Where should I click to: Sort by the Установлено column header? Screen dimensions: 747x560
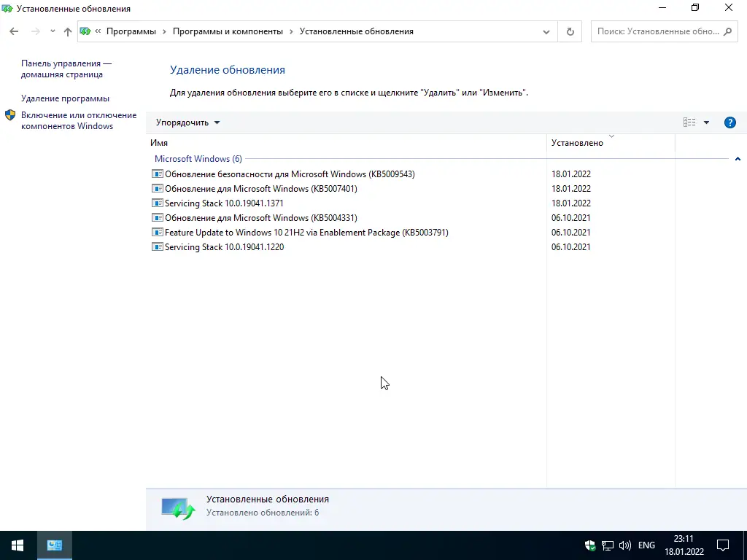[611, 143]
